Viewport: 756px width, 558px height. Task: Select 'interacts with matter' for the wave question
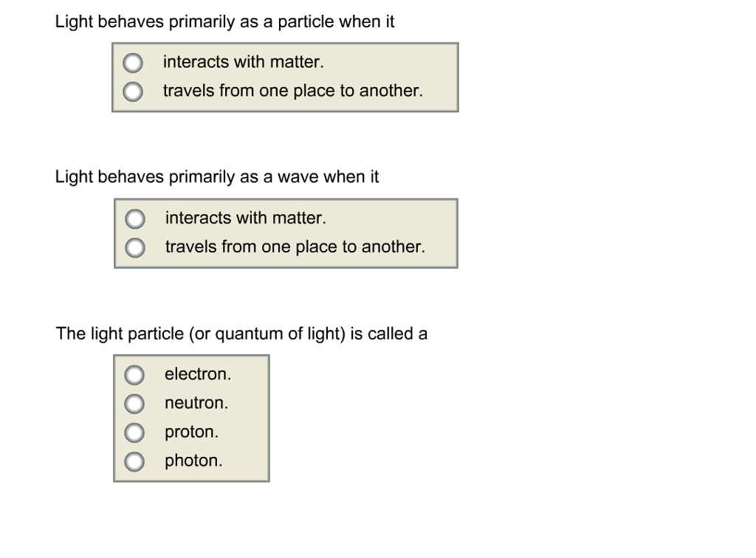point(134,218)
